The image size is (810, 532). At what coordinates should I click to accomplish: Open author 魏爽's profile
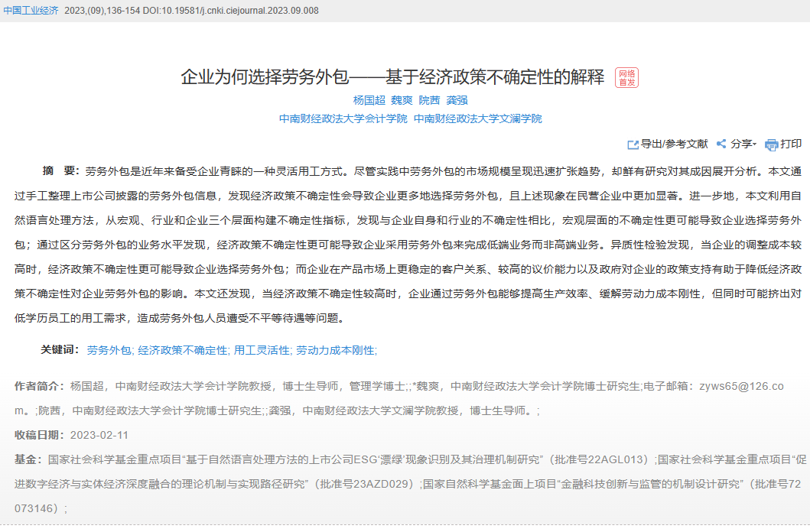(402, 100)
